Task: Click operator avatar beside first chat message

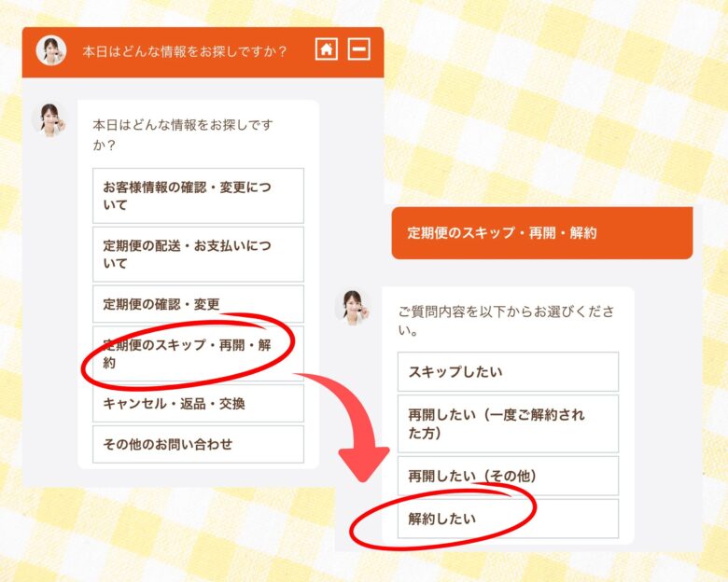Action: pos(49,119)
